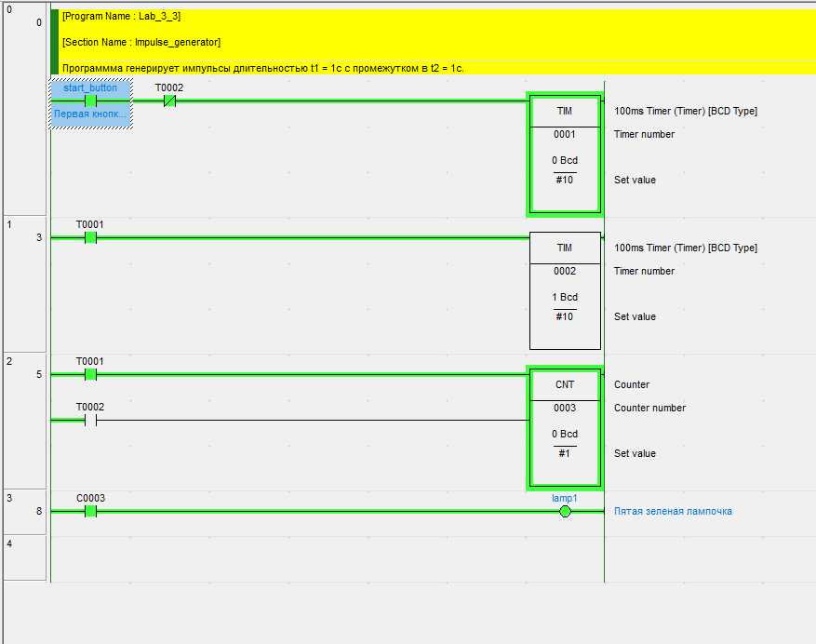
Task: Click the '1 Bcd' value in TIM 0002
Action: [565, 297]
